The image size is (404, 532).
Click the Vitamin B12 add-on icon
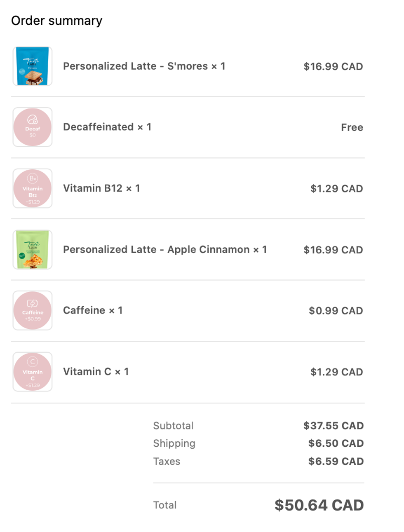(x=33, y=188)
